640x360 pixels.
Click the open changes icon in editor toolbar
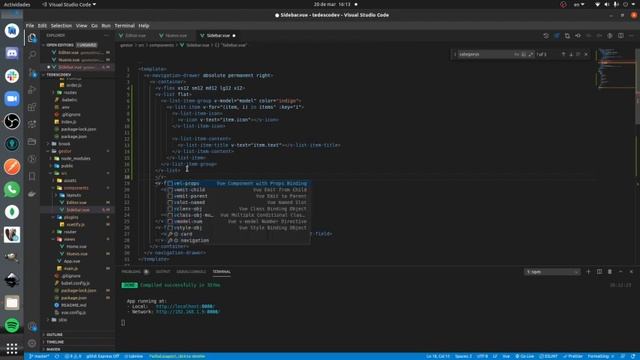point(567,36)
